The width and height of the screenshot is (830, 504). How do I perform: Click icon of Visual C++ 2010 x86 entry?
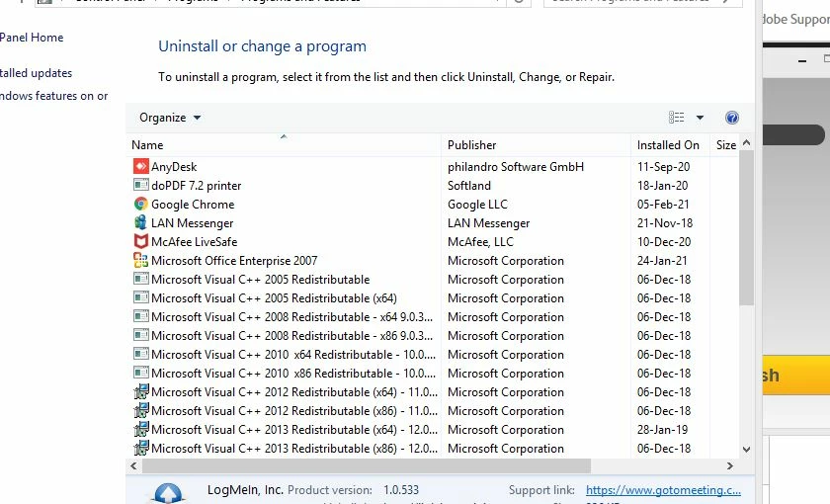coord(140,373)
